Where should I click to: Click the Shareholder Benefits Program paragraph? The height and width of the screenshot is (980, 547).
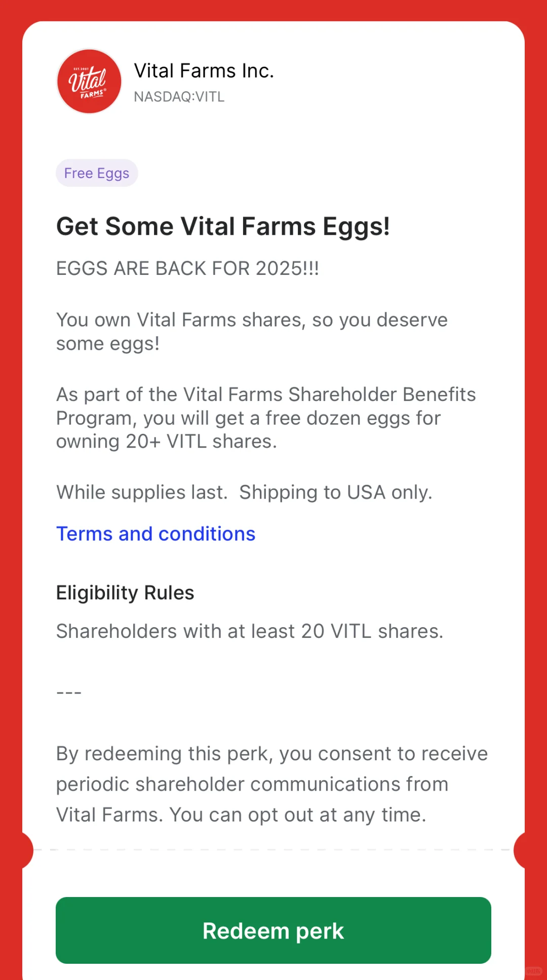pos(266,418)
